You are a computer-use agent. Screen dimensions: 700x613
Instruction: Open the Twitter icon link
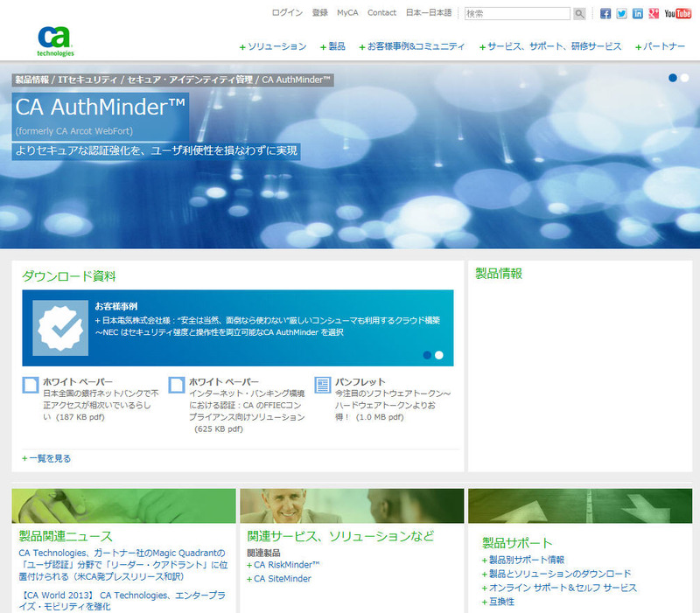(621, 14)
